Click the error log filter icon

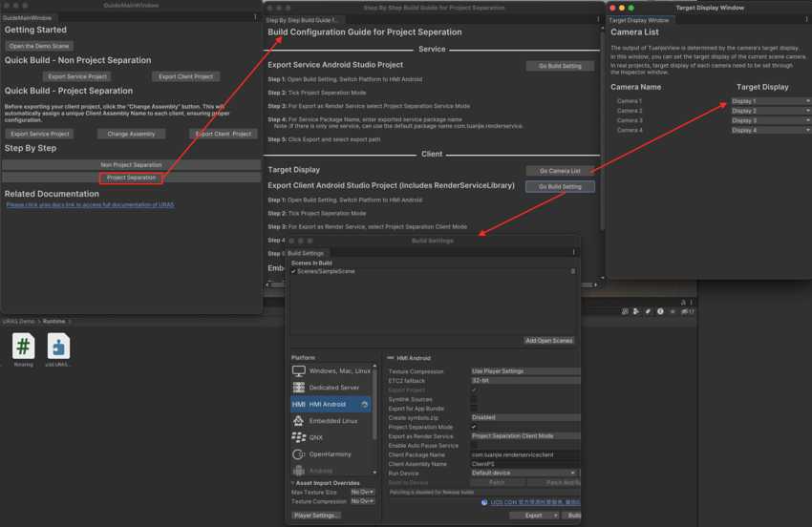[660, 311]
